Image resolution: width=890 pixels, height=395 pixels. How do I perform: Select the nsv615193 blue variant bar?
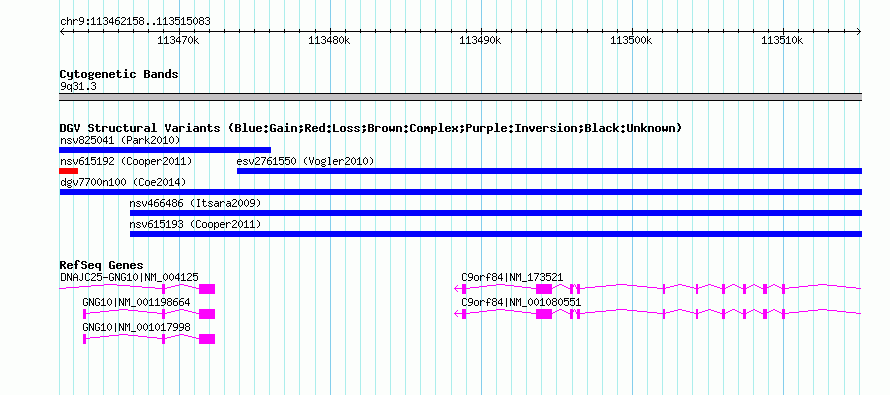[x=496, y=234]
